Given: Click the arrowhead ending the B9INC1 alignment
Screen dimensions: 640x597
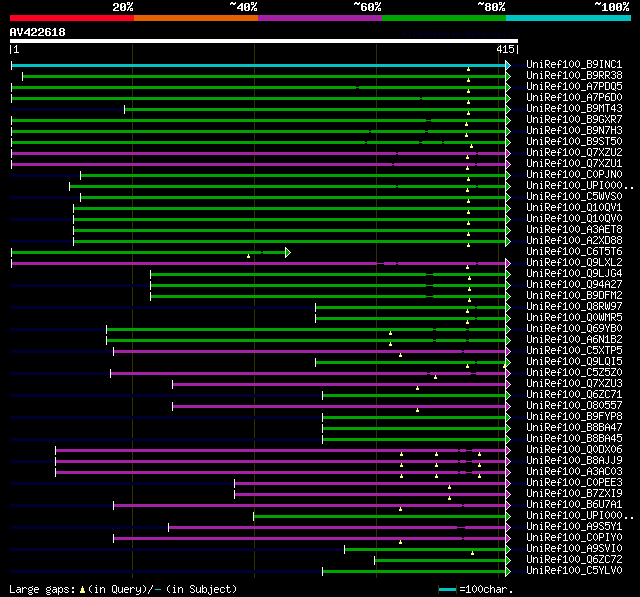Looking at the screenshot, I should [508, 65].
